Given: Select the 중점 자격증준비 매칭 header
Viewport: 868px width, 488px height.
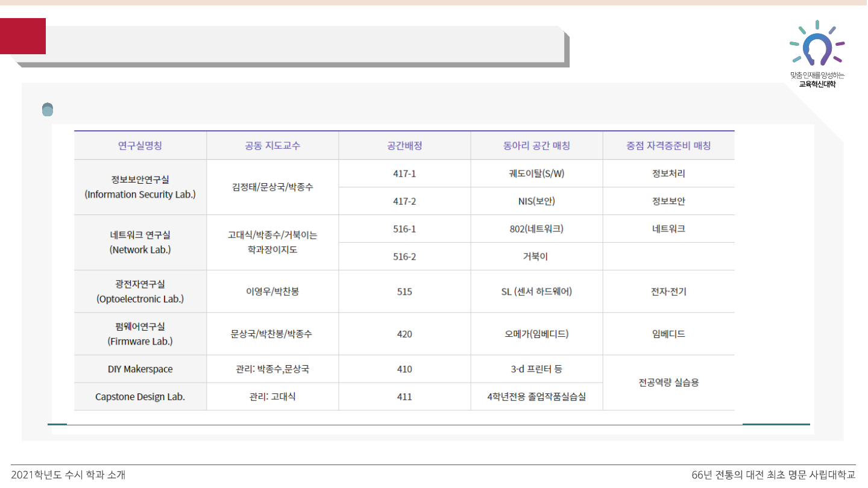Looking at the screenshot, I should (668, 146).
